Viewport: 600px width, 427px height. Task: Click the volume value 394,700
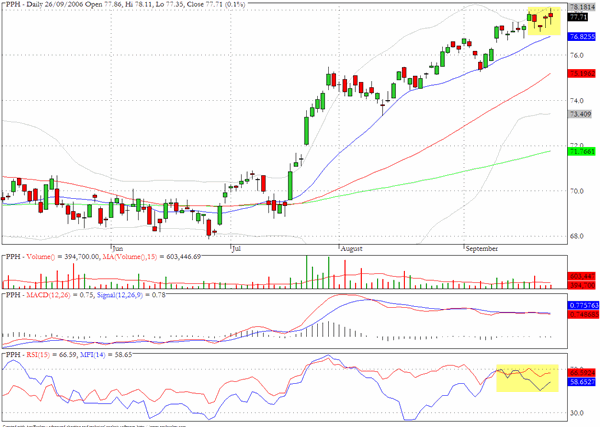582,285
